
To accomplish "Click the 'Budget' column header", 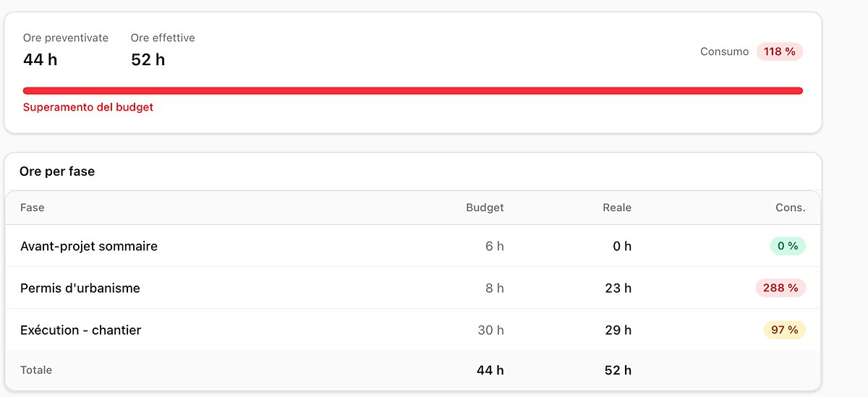I will click(x=485, y=208).
